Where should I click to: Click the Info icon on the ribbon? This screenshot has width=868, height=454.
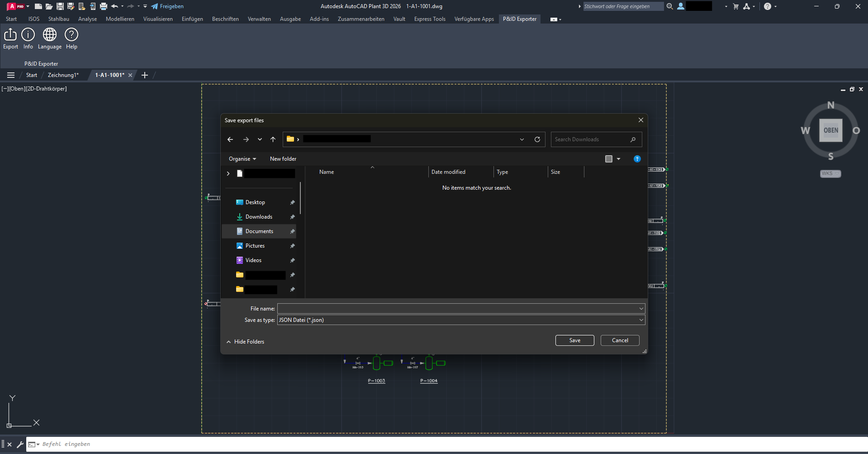[x=28, y=38]
